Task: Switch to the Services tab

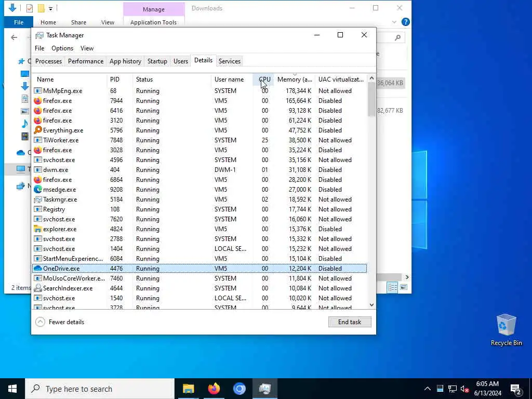Action: (x=229, y=61)
